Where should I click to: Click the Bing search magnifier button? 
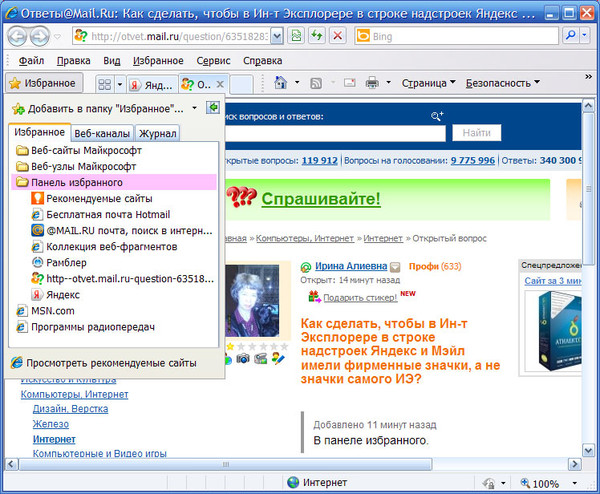(x=571, y=36)
